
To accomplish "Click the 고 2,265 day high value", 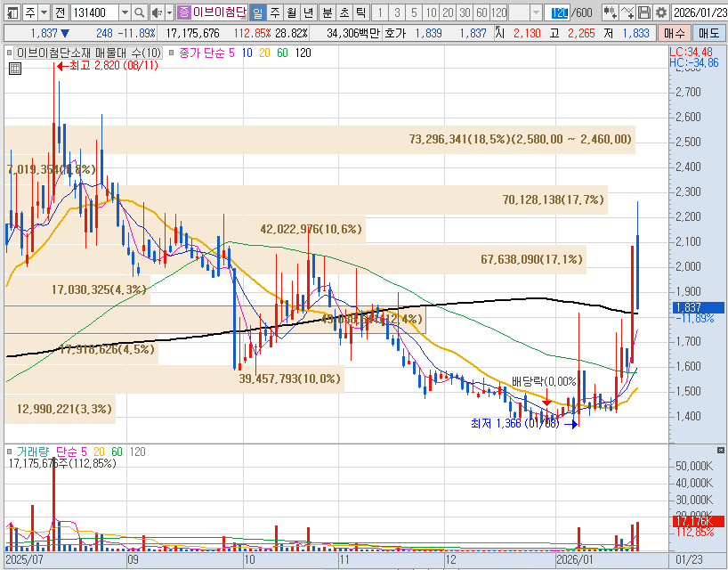I will [x=581, y=33].
